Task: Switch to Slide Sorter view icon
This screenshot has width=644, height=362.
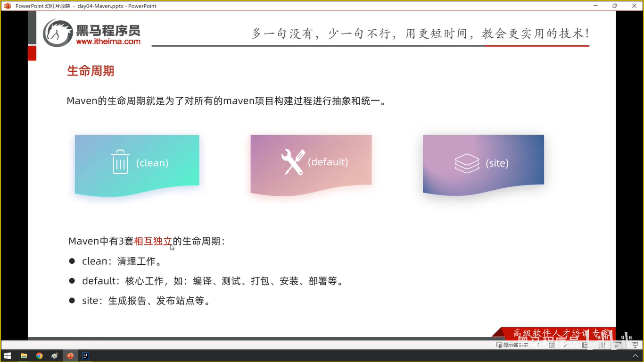Action: (x=602, y=345)
